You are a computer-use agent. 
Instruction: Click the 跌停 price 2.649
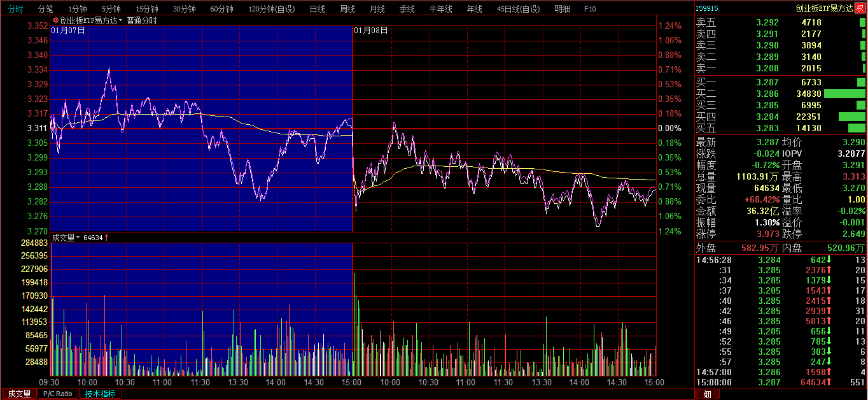pos(854,234)
